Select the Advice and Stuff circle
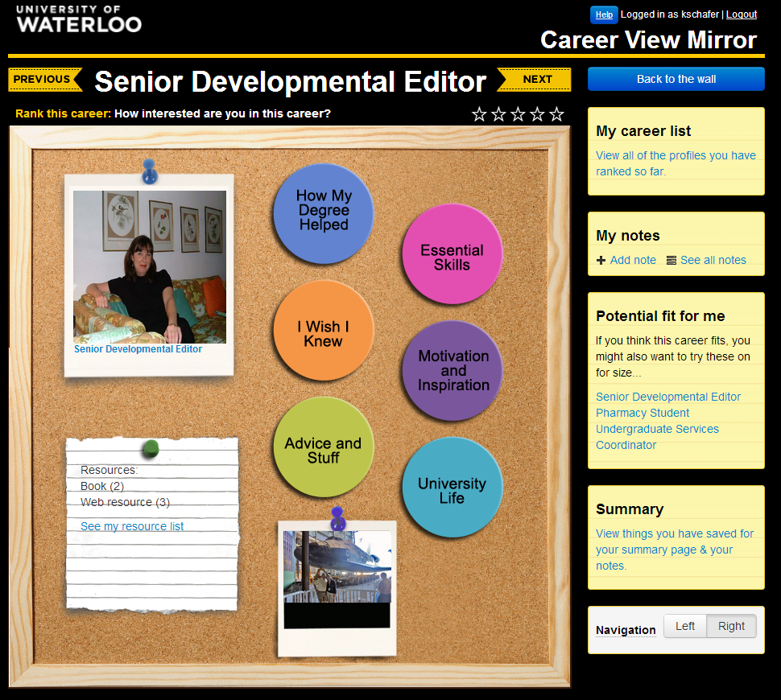The image size is (781, 700). (324, 448)
